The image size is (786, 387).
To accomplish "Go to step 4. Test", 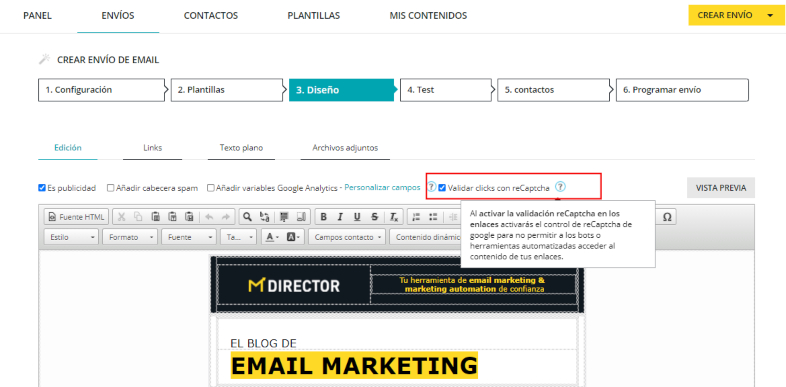I will [x=447, y=90].
